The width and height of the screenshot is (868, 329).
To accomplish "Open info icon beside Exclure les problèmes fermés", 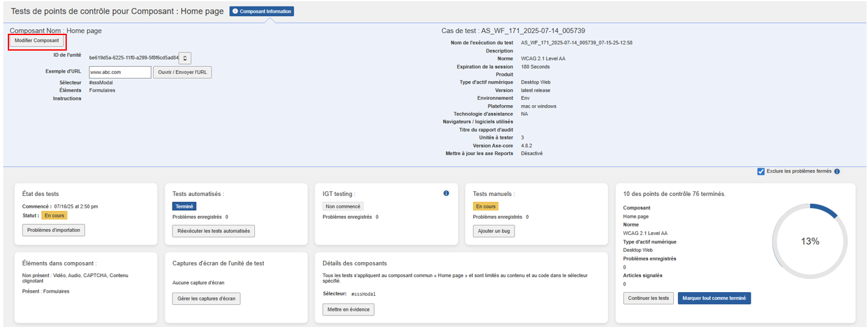I will (837, 171).
